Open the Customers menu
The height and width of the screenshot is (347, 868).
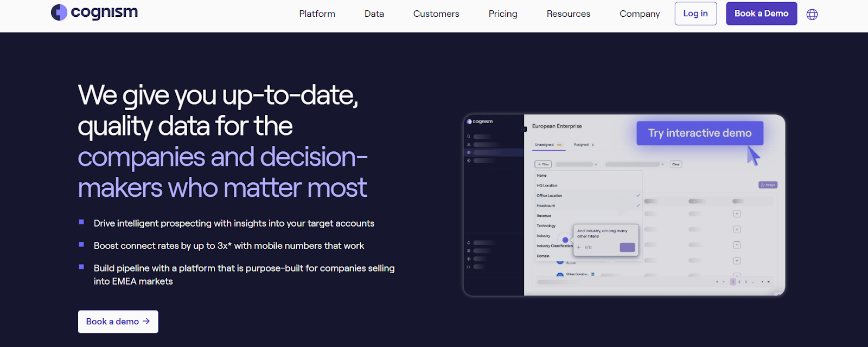pos(436,14)
